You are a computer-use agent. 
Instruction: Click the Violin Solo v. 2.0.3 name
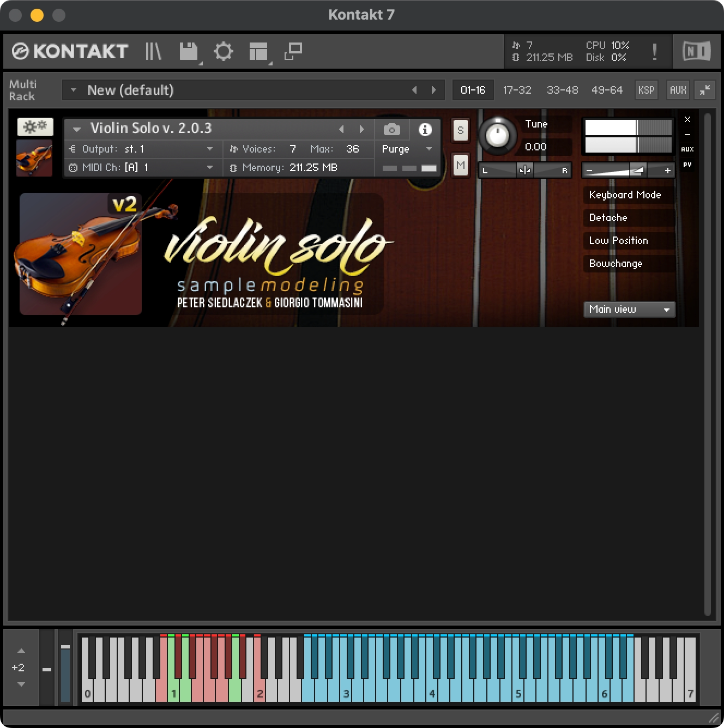(151, 128)
